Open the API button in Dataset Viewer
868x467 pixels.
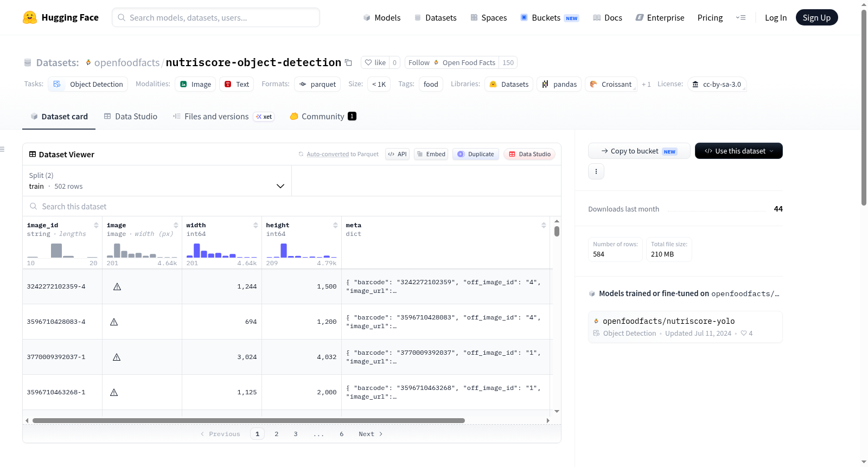(x=397, y=154)
